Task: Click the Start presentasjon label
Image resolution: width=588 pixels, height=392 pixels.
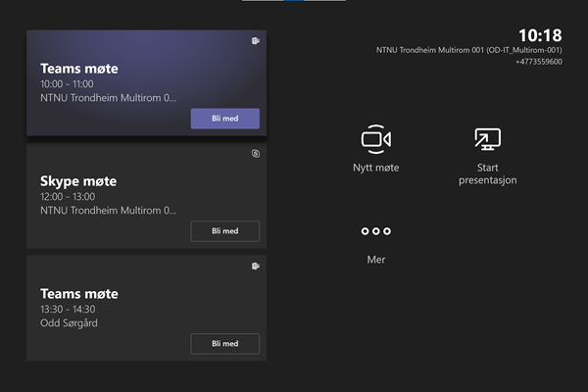Action: point(487,173)
